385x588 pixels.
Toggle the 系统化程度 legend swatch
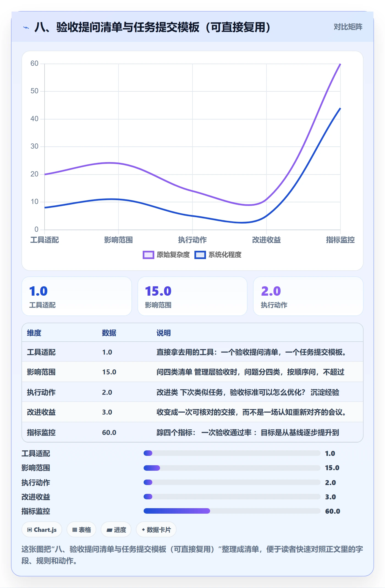point(200,255)
